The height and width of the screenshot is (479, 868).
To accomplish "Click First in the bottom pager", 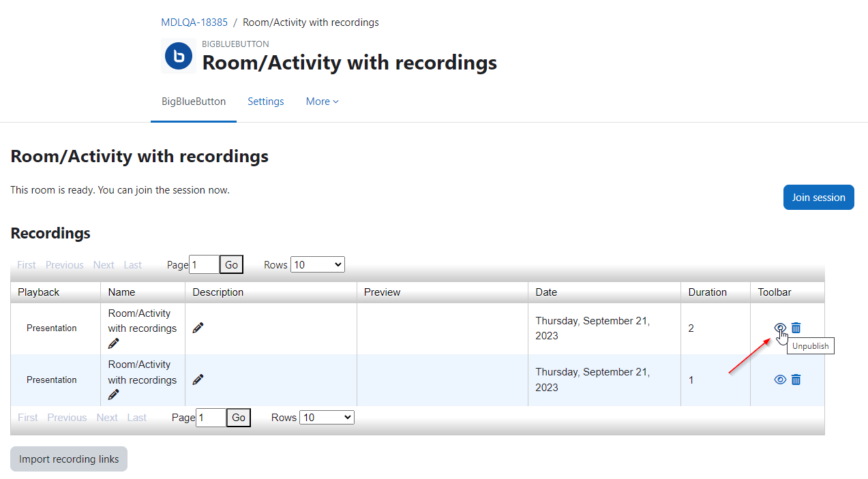I will tap(28, 418).
